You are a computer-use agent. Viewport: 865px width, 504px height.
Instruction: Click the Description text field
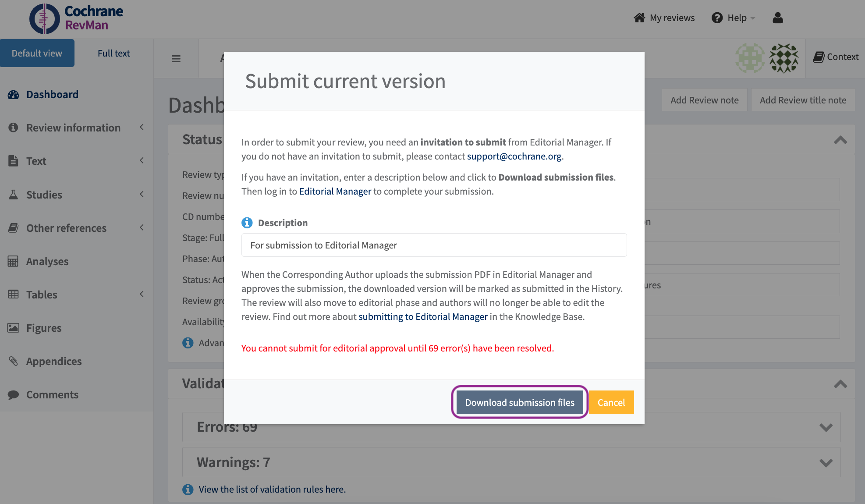(434, 245)
